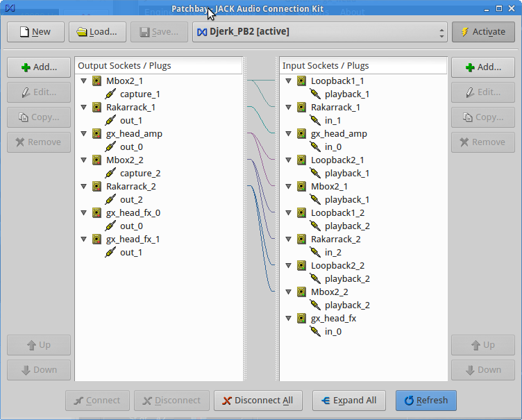
Task: Select playback_2 under Loopback2_2
Action: tap(347, 279)
